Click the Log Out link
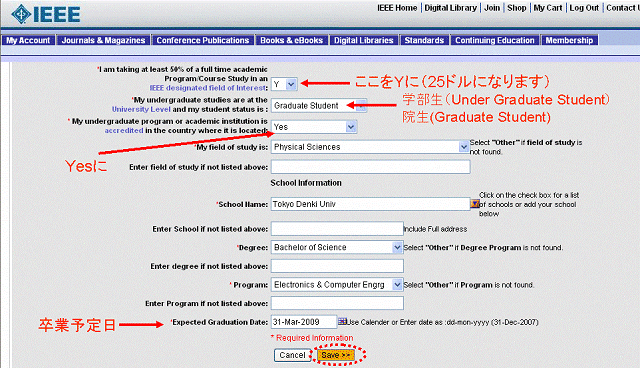Viewport: 640px width, 368px height. coord(584,8)
